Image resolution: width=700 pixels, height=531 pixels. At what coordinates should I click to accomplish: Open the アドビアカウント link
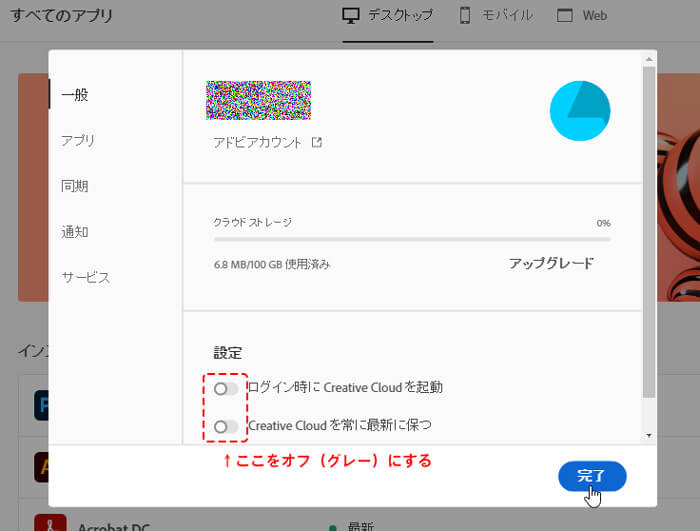click(x=257, y=143)
